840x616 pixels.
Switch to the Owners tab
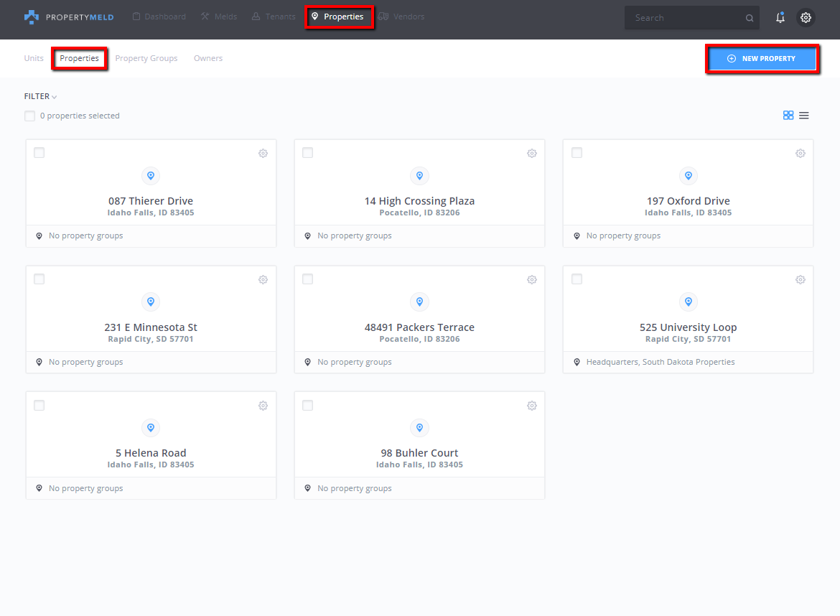coord(208,58)
